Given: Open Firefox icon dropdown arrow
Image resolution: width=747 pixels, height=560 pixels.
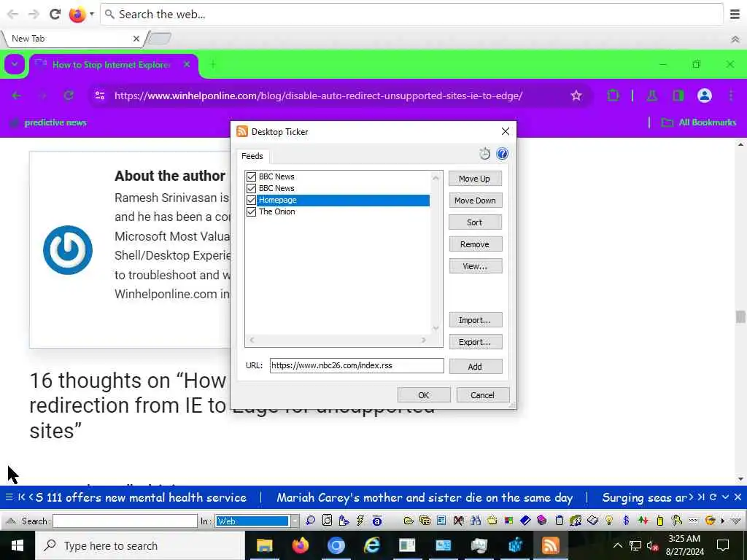Looking at the screenshot, I should pyautogui.click(x=91, y=14).
